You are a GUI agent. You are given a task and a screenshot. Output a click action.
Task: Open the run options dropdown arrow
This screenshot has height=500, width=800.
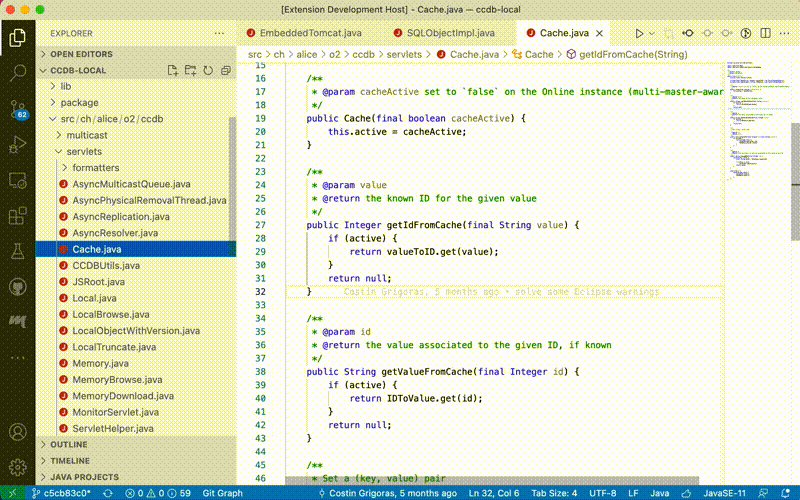pyautogui.click(x=652, y=33)
